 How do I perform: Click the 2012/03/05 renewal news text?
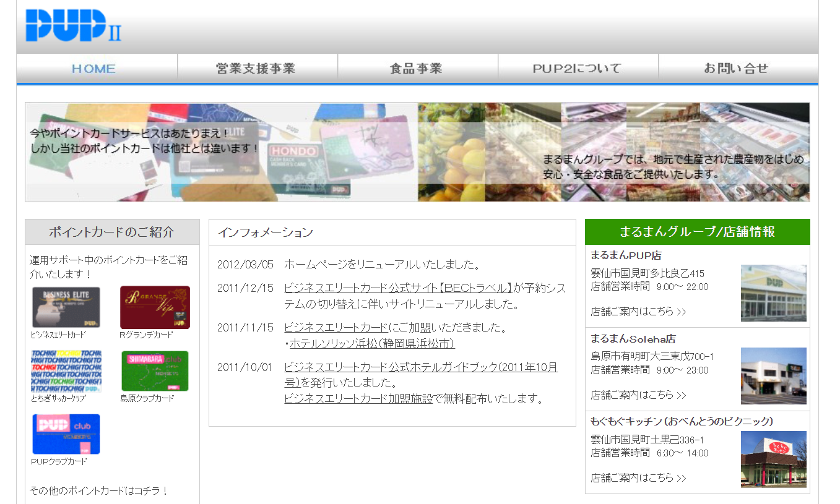coord(383,265)
